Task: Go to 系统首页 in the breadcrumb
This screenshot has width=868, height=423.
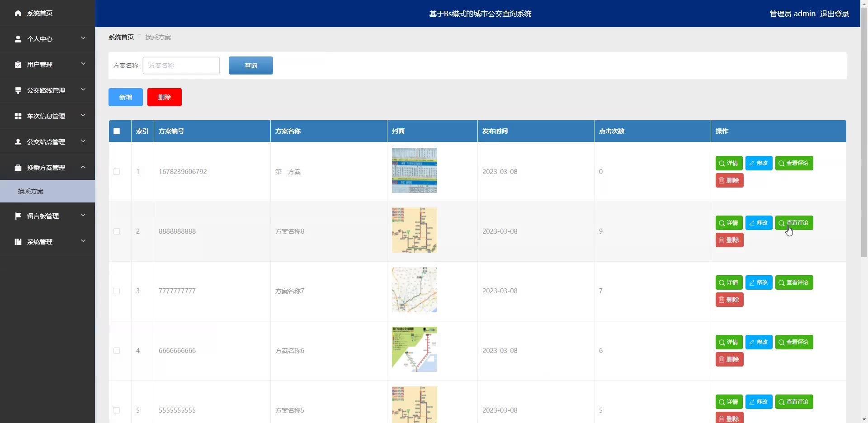Action: click(121, 37)
